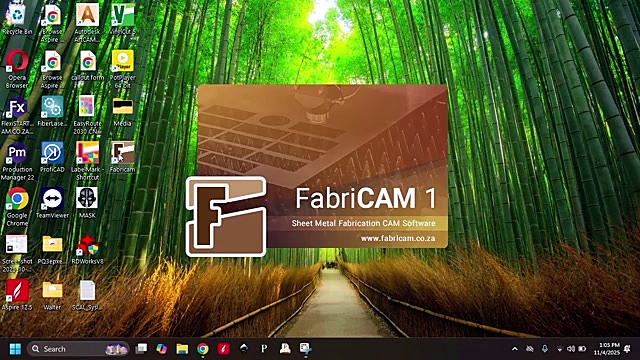
Task: Open the notification bell icon
Action: tap(627, 349)
